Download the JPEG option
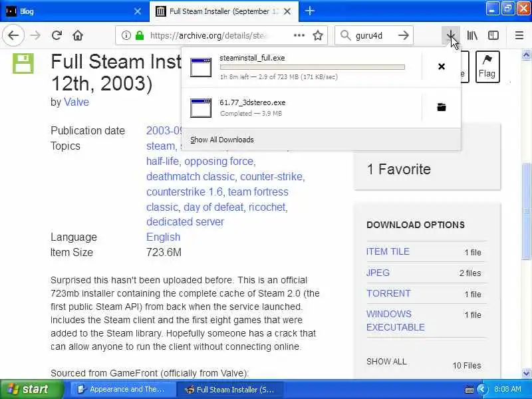 pyautogui.click(x=378, y=273)
